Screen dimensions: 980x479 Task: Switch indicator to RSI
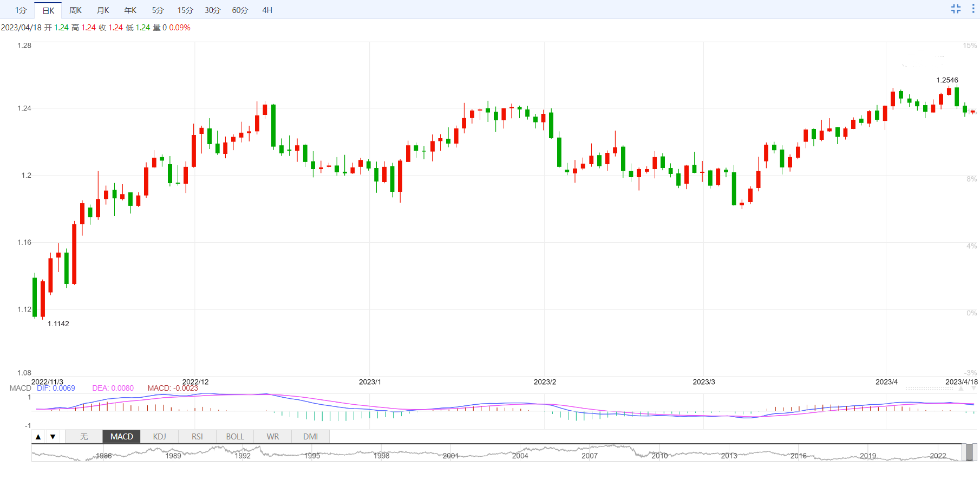(x=197, y=437)
